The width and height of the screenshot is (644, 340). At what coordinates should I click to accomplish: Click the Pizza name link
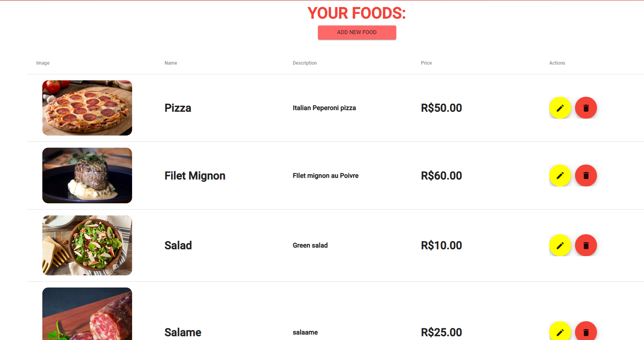pyautogui.click(x=178, y=108)
